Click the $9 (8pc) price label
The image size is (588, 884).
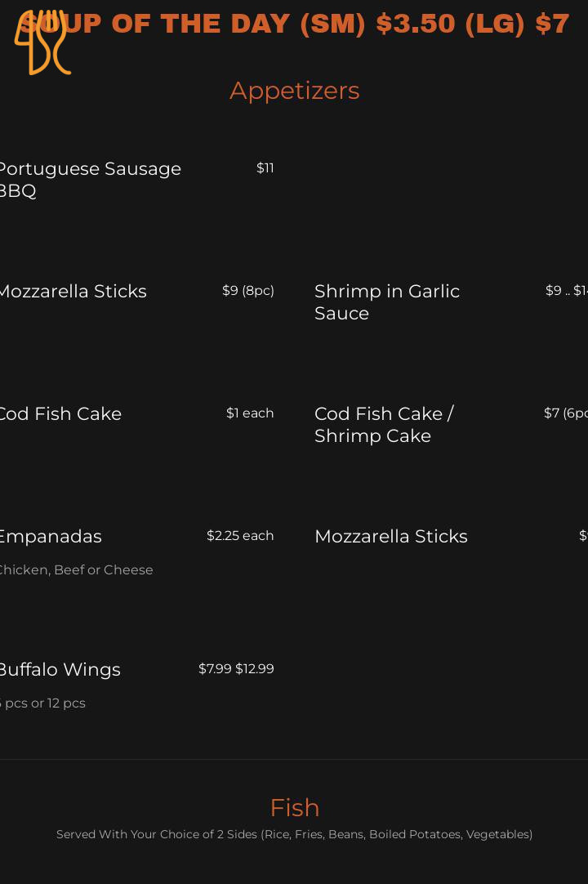[248, 291]
